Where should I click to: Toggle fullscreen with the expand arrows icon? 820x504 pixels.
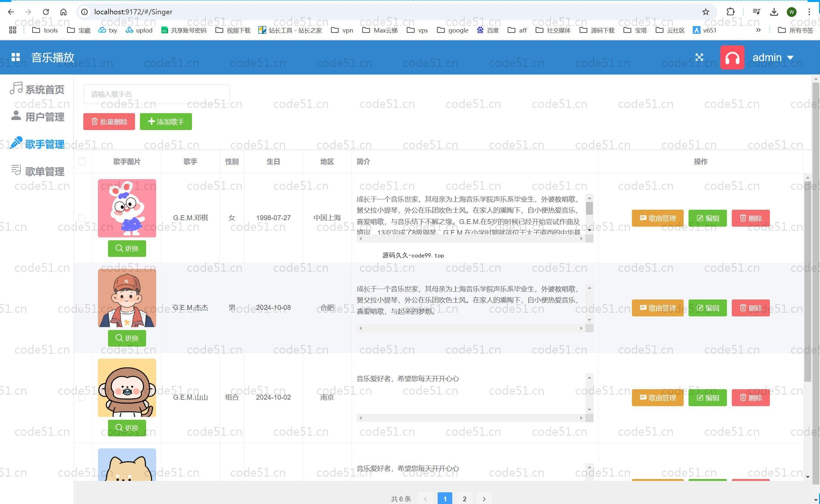(699, 57)
